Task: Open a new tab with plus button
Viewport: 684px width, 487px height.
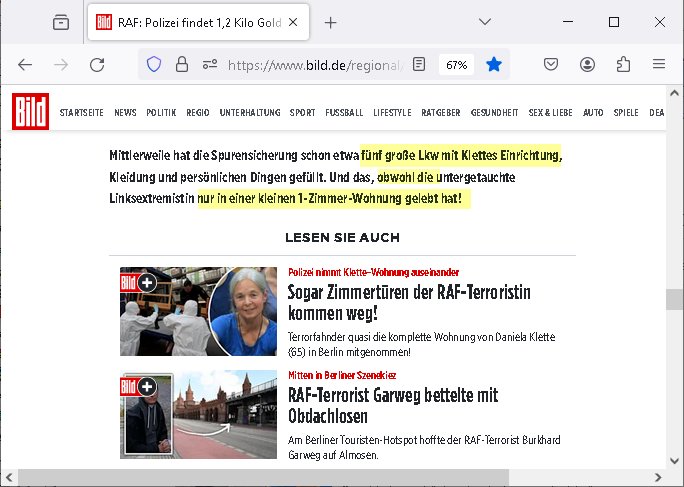Action: [x=331, y=23]
